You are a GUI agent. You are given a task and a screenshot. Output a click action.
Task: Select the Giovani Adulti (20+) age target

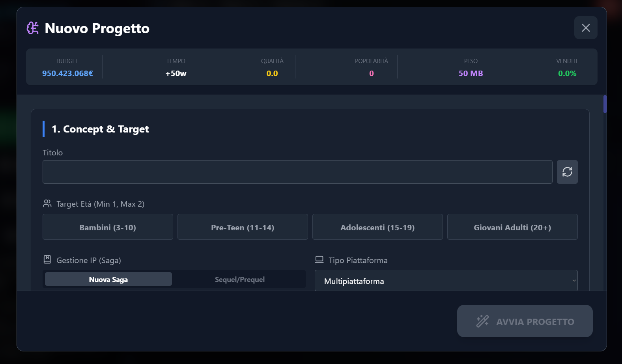tap(512, 227)
